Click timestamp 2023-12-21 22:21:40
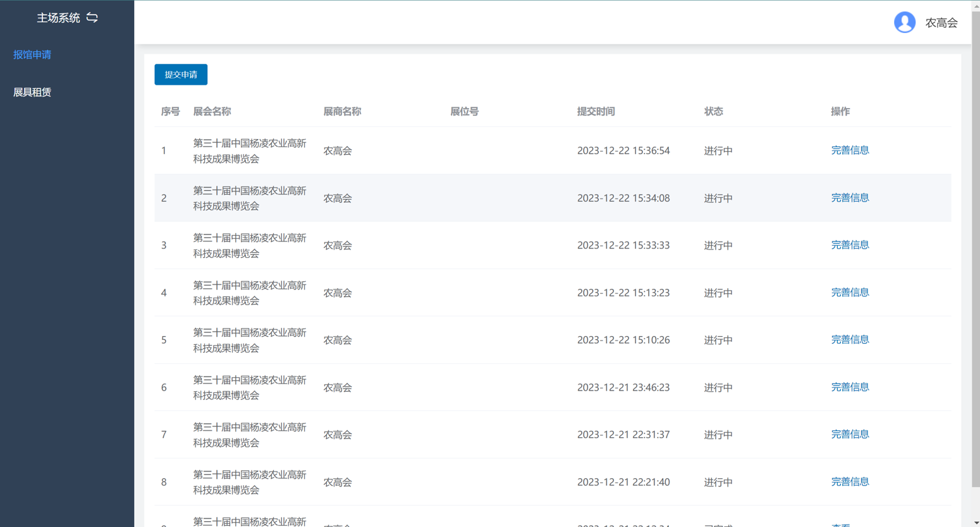This screenshot has width=980, height=527. click(623, 482)
